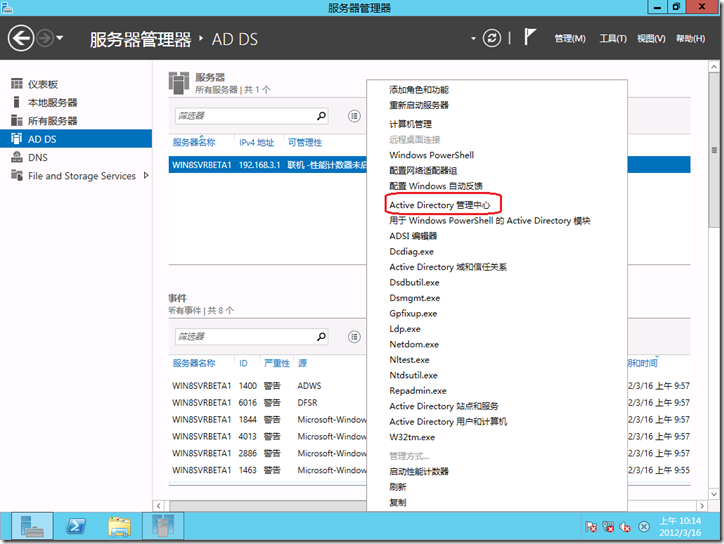Open File Explorer from the taskbar
The height and width of the screenshot is (544, 724).
pyautogui.click(x=119, y=526)
